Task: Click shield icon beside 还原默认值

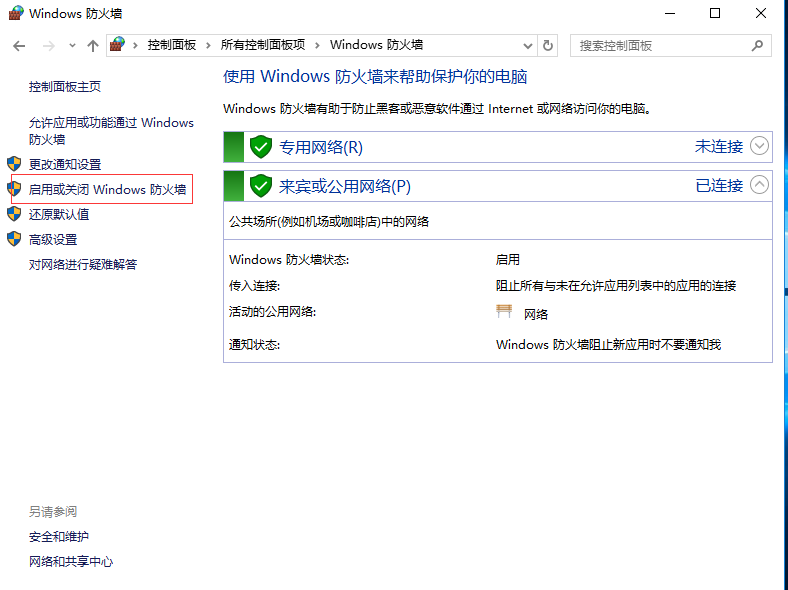Action: coord(14,214)
